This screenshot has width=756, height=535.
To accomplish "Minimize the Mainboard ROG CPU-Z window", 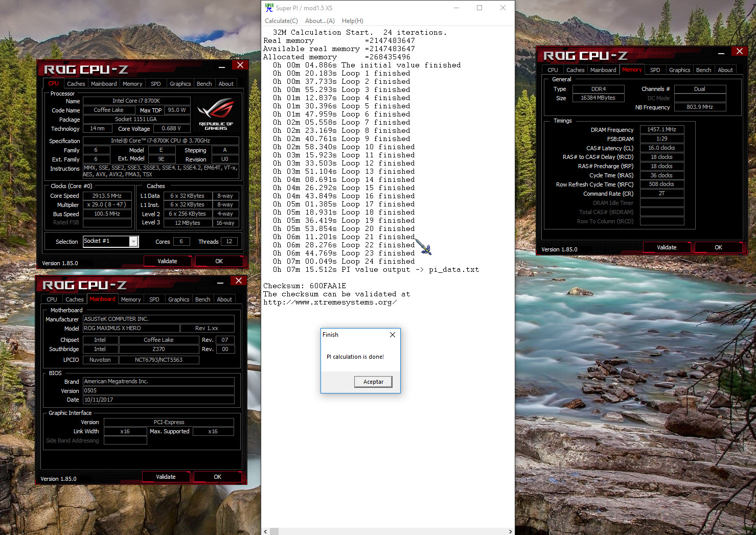I will (220, 282).
